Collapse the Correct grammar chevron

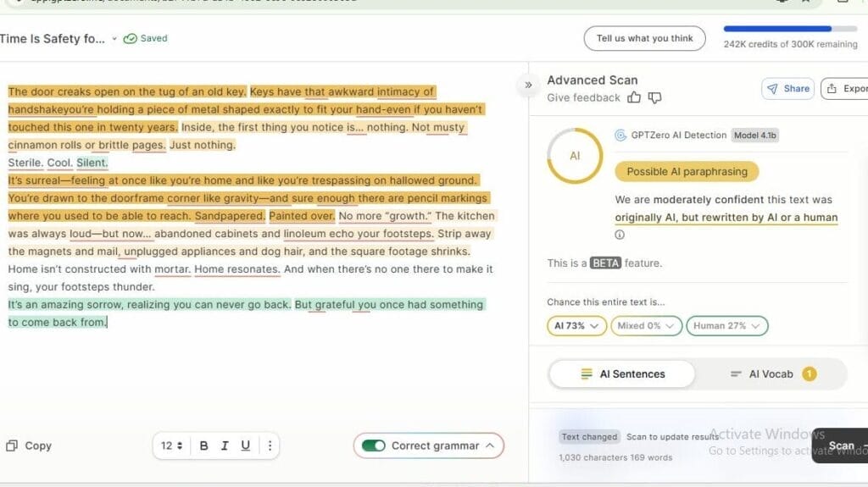(x=490, y=445)
